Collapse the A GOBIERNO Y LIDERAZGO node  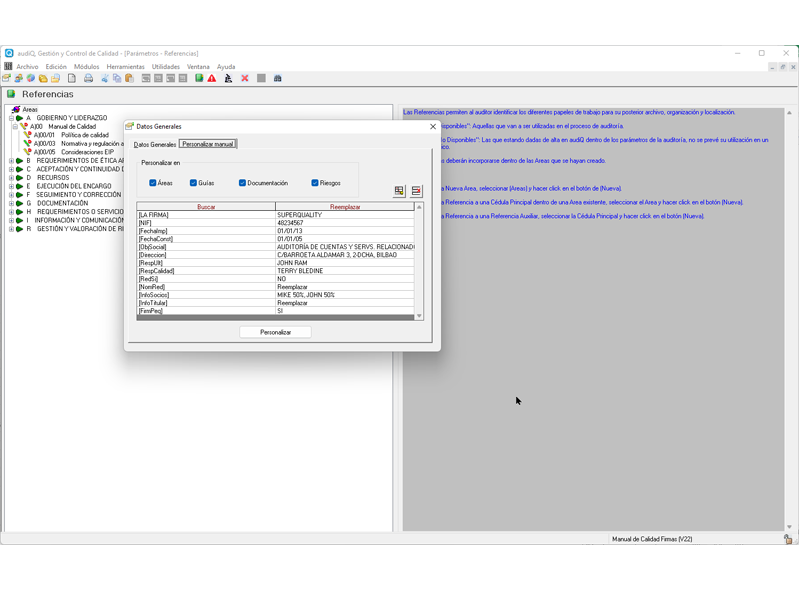point(11,118)
